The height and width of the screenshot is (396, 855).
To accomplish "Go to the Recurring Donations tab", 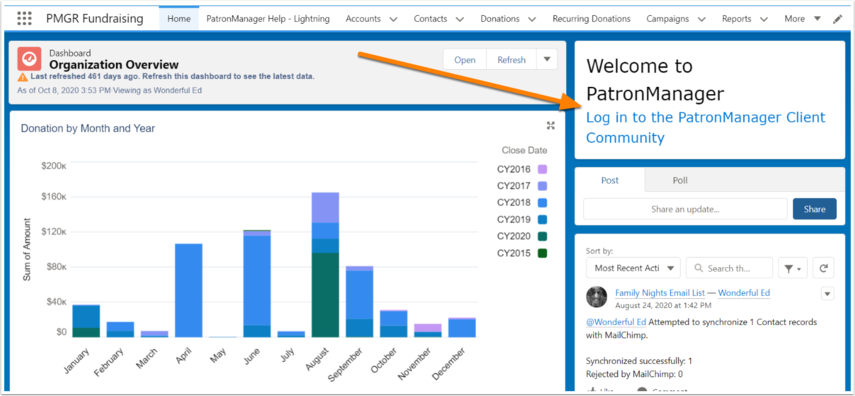I will 591,19.
